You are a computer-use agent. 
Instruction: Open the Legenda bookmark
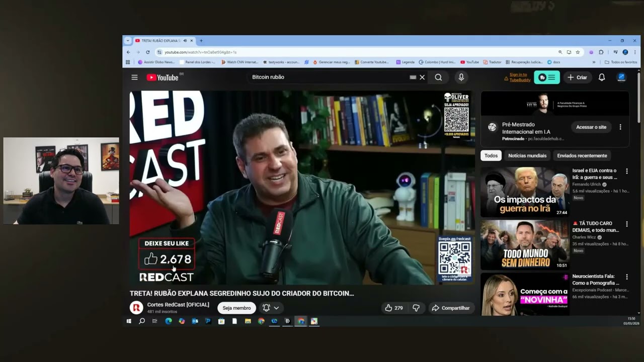405,62
